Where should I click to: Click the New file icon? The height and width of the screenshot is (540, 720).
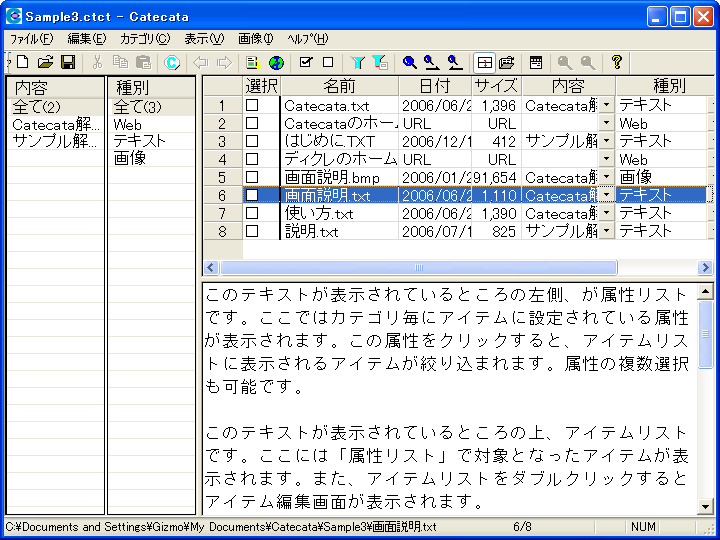pos(23,62)
